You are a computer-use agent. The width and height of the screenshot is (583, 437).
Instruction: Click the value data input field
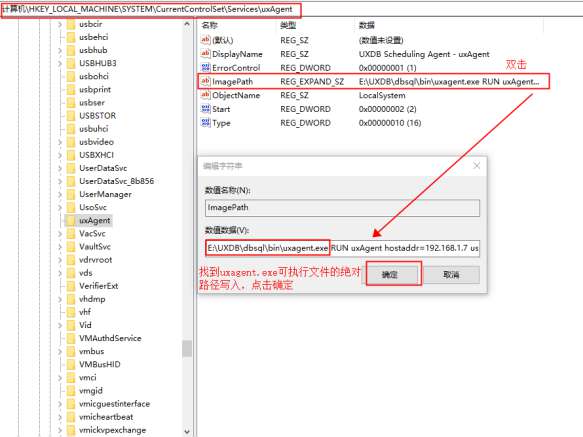pos(342,248)
